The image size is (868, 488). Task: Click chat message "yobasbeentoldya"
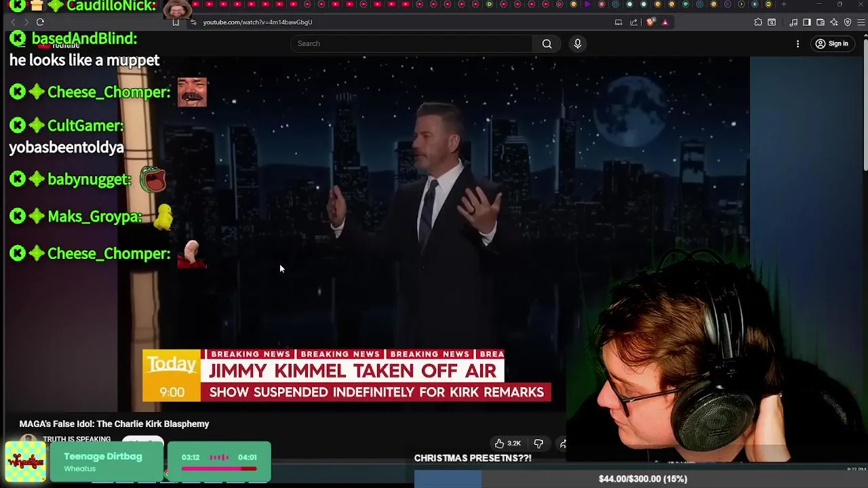(x=66, y=147)
